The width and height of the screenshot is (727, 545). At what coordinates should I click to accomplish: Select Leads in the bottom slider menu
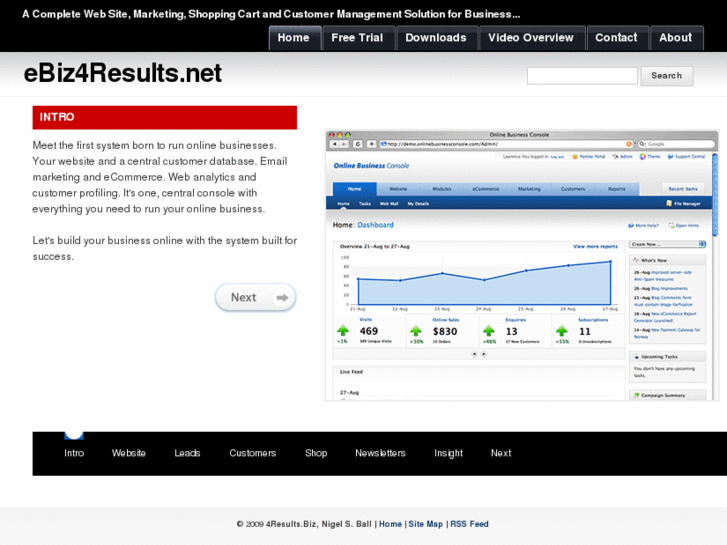pos(187,453)
